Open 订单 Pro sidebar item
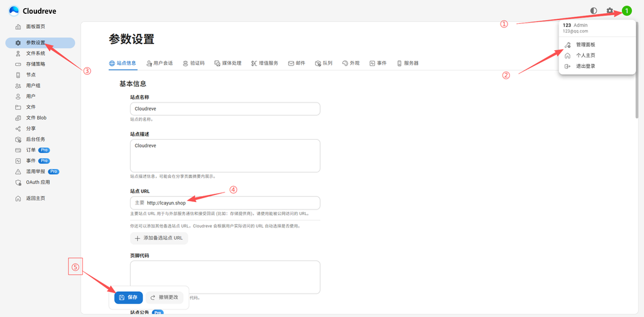This screenshot has height=317, width=644. tap(40, 150)
